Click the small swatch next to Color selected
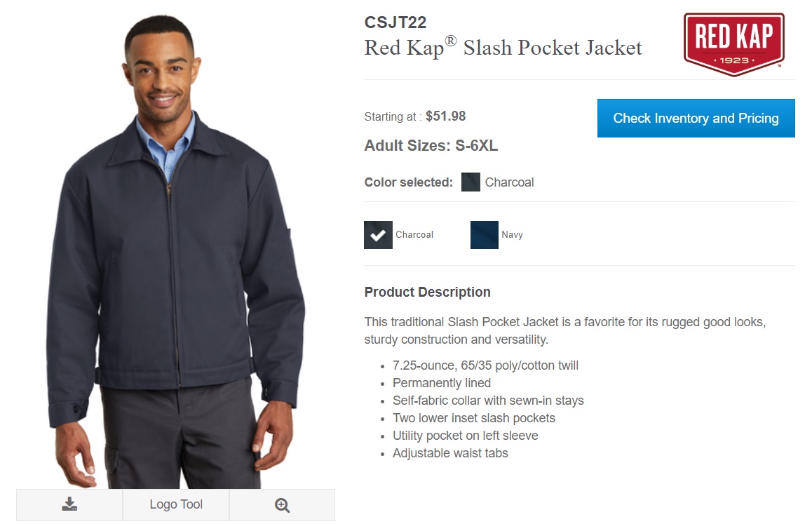The width and height of the screenshot is (812, 524). pyautogui.click(x=471, y=182)
